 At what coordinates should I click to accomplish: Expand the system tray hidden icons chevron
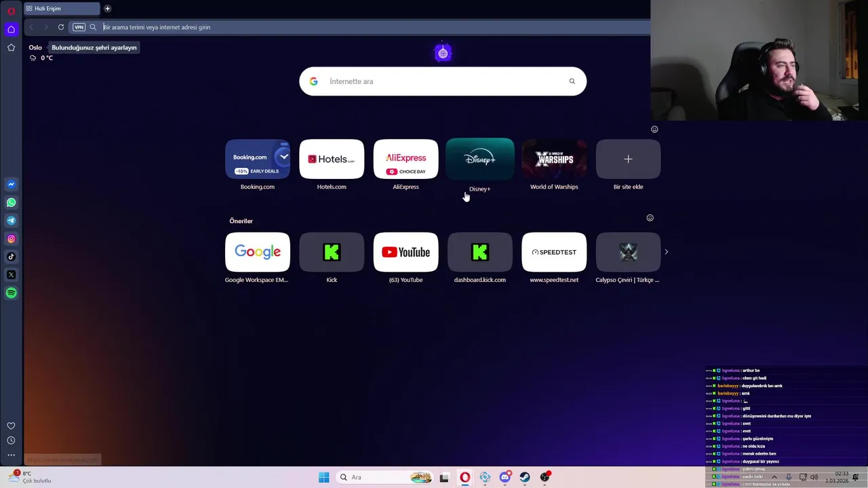point(774,477)
